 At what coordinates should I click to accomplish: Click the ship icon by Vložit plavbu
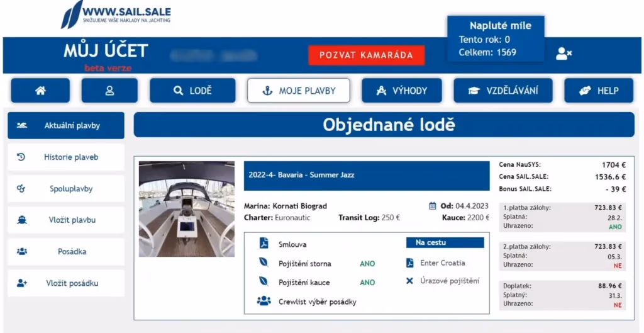tap(22, 220)
